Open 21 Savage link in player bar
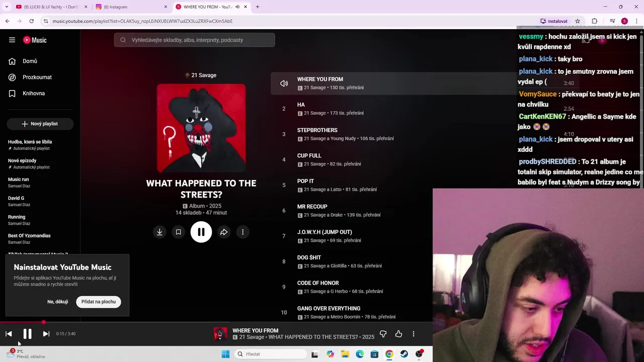Image resolution: width=644 pixels, height=362 pixels. [252, 337]
